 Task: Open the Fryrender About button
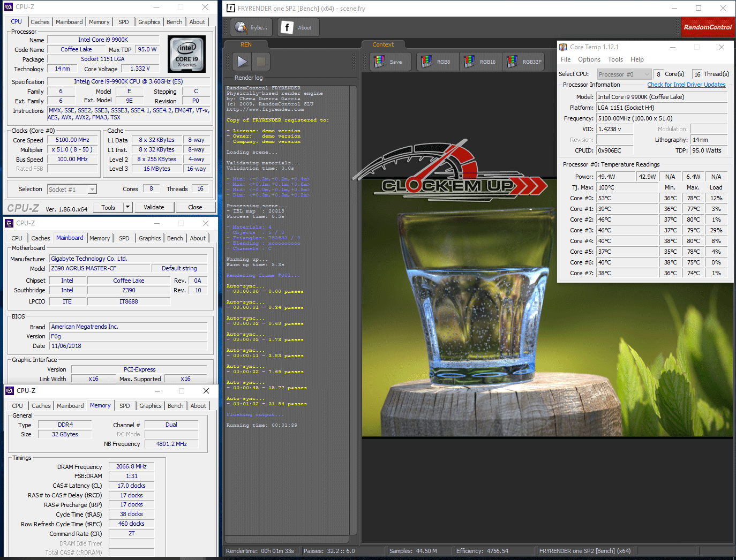tap(298, 28)
